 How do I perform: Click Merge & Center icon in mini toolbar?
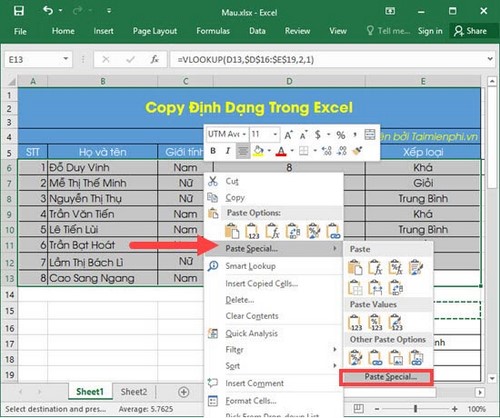(370, 134)
